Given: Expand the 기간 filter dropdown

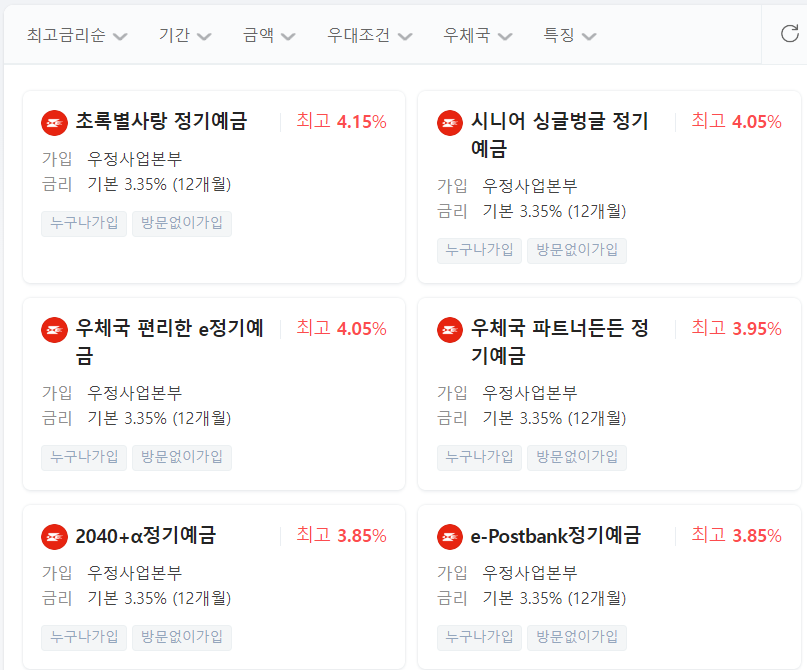Looking at the screenshot, I should (185, 35).
